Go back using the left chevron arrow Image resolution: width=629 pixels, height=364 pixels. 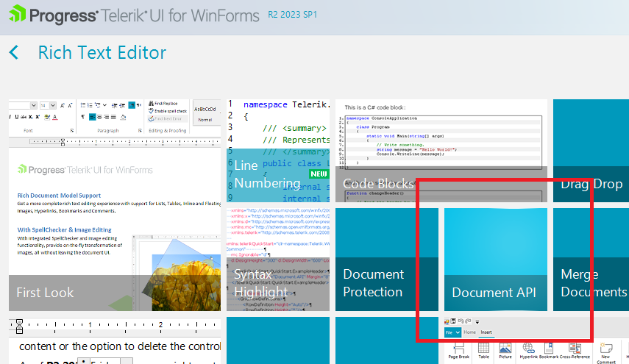tap(14, 53)
